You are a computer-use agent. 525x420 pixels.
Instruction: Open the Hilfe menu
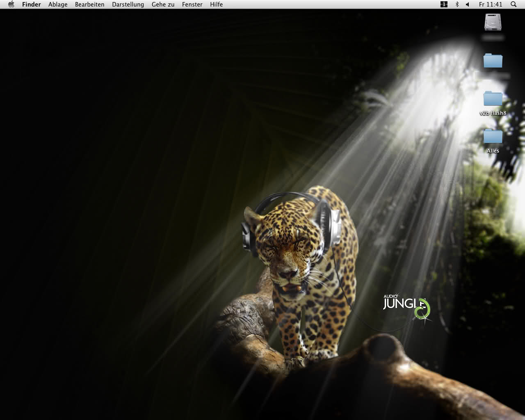point(217,5)
